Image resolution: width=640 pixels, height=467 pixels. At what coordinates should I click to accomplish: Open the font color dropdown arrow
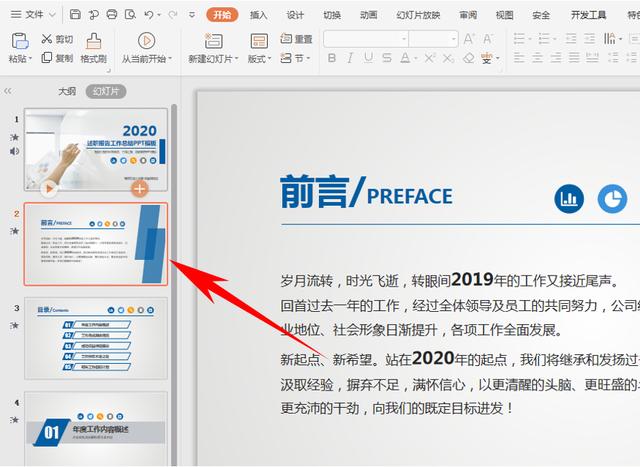[x=416, y=59]
